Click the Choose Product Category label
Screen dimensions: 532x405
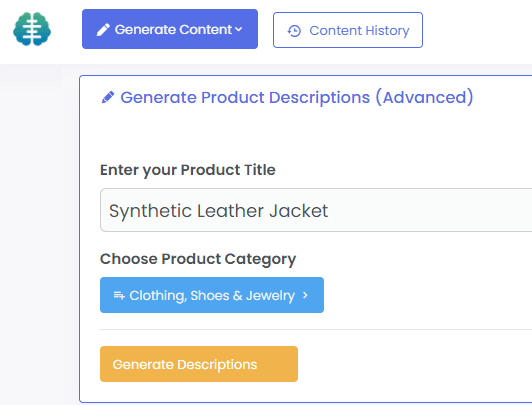[198, 259]
